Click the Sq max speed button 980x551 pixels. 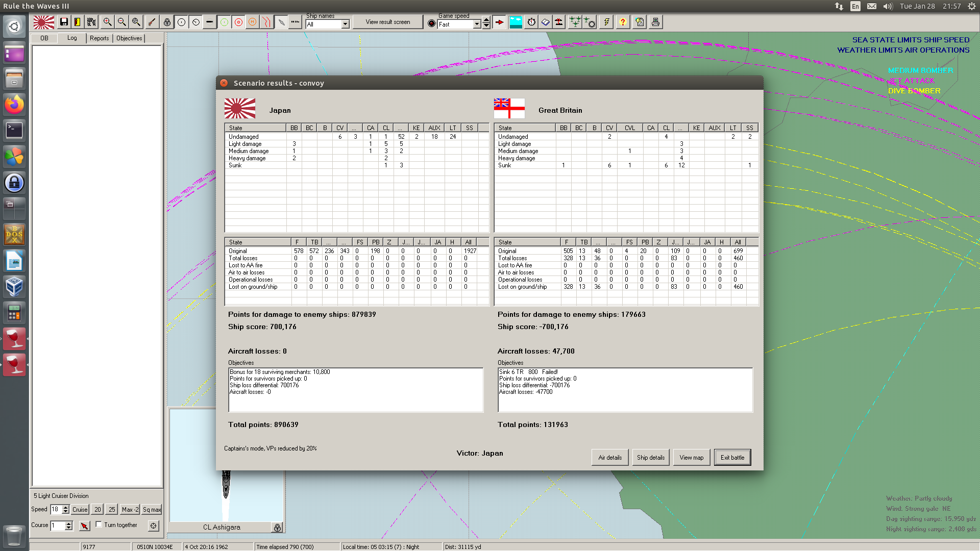[x=152, y=510]
